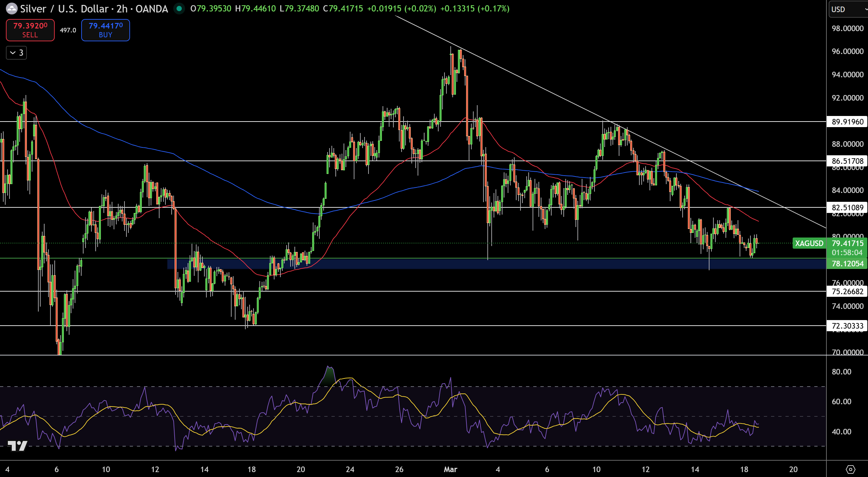
Task: Click the green market status dot
Action: tap(179, 9)
